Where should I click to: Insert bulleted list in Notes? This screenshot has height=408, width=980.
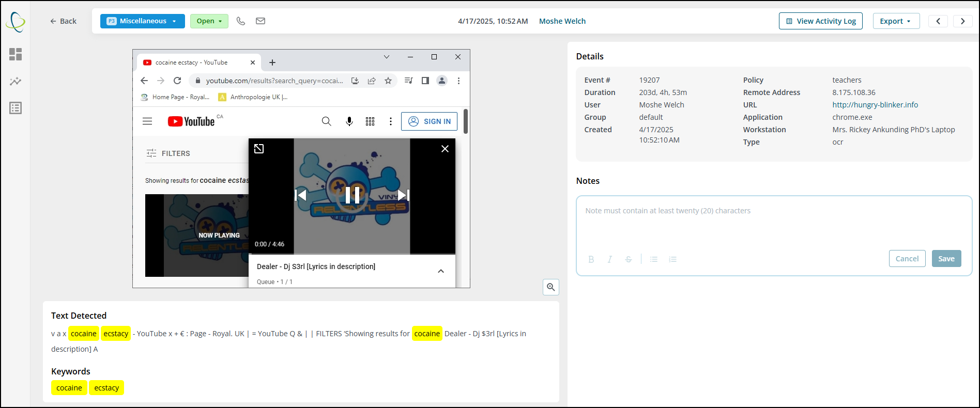click(654, 259)
